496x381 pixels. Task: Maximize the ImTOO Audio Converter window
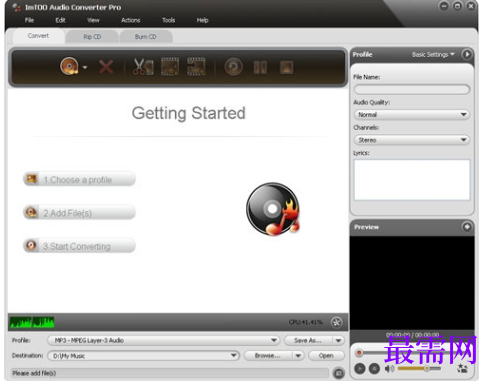pyautogui.click(x=457, y=6)
